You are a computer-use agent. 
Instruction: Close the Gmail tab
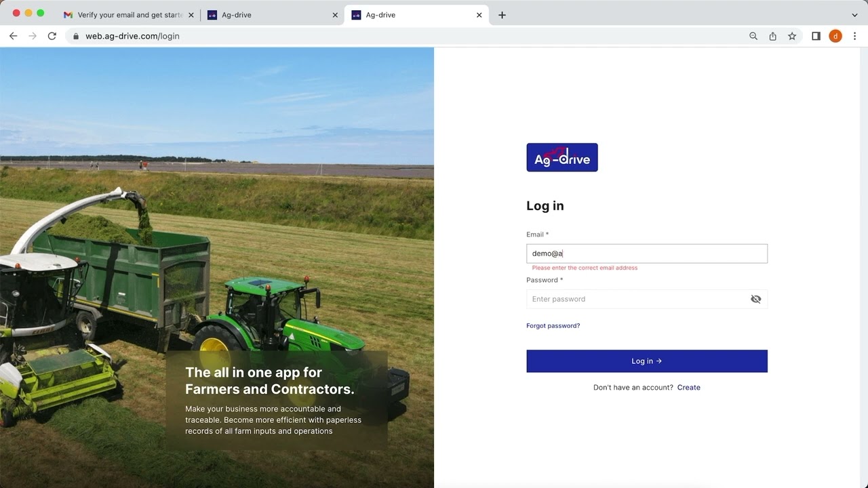click(x=191, y=15)
